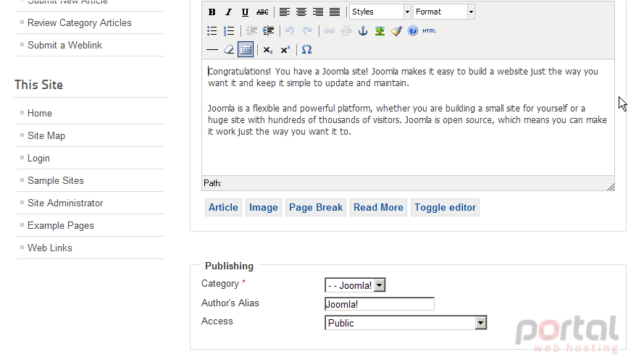Click inside the article text area
Image resolution: width=644 pixels, height=362 pixels.
tap(408, 118)
